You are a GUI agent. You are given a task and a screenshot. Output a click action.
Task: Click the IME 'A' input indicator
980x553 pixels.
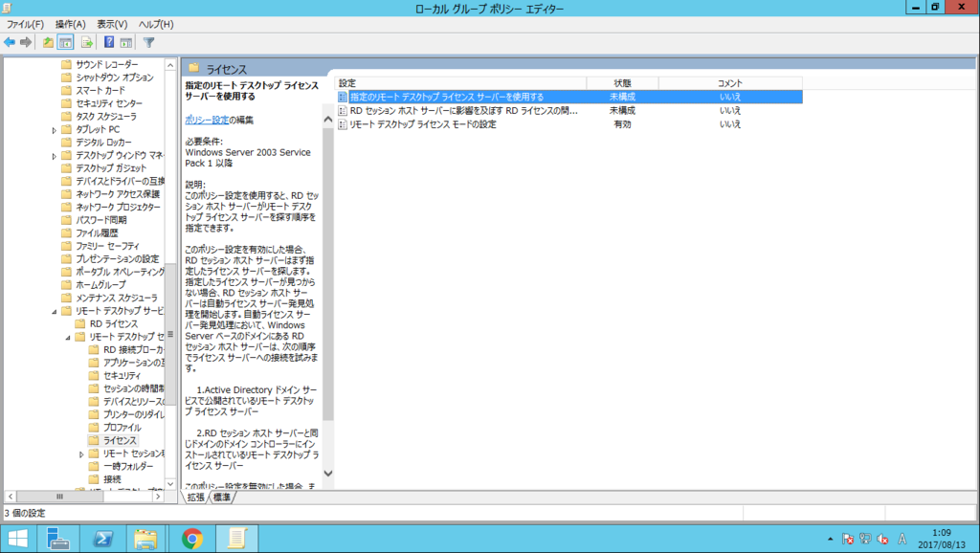coord(902,539)
